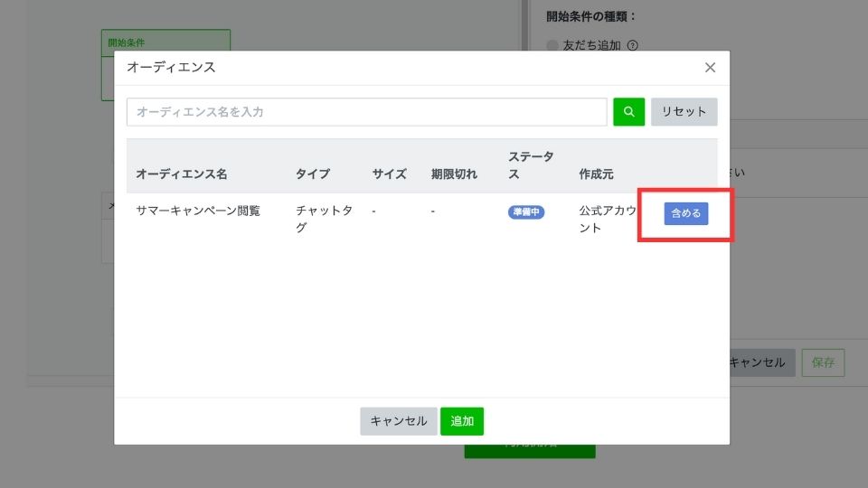Click the オーディエンス名 column header
This screenshot has height=488, width=868.
point(181,174)
